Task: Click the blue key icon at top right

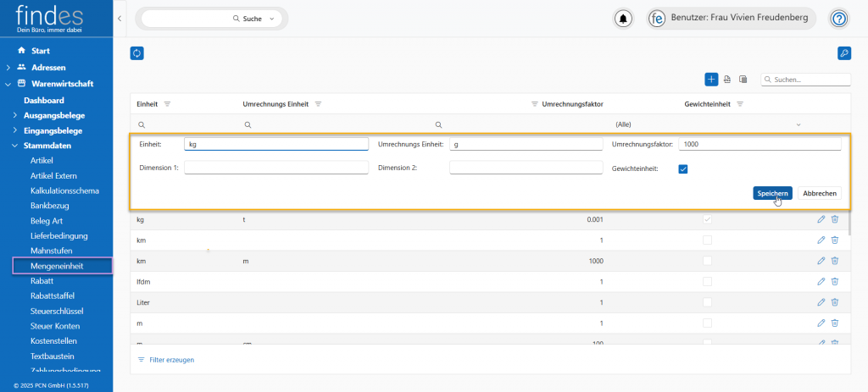Action: point(843,53)
